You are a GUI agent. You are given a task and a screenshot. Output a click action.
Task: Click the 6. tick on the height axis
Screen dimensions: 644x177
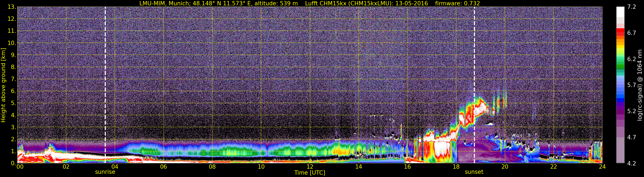point(13,91)
